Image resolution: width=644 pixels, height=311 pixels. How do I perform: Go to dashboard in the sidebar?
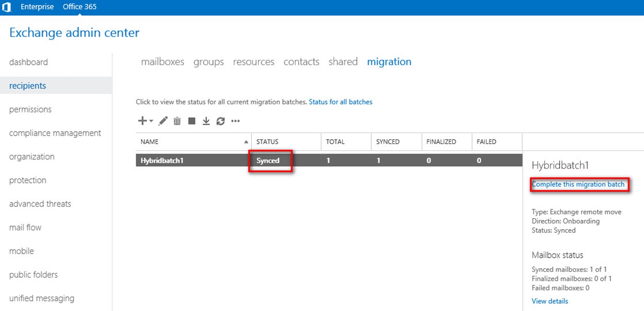point(29,62)
